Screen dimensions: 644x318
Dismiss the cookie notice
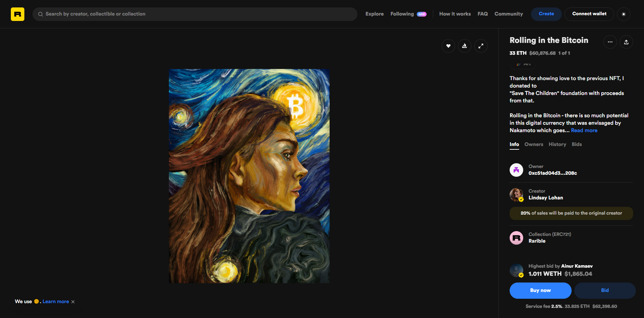tap(73, 302)
